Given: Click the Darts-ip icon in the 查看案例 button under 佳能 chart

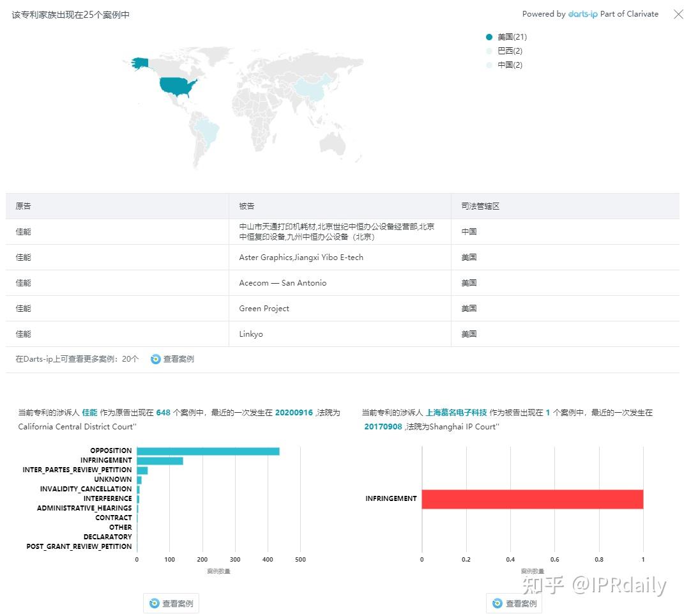Looking at the screenshot, I should click(x=154, y=603).
